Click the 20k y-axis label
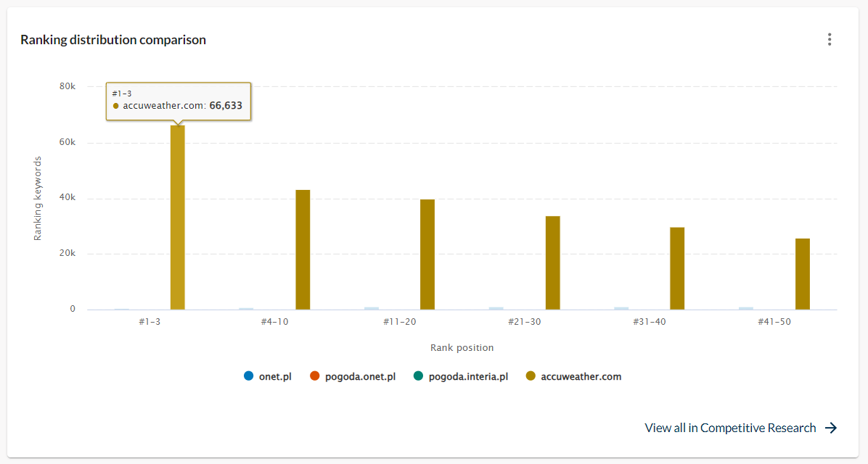 coord(67,253)
